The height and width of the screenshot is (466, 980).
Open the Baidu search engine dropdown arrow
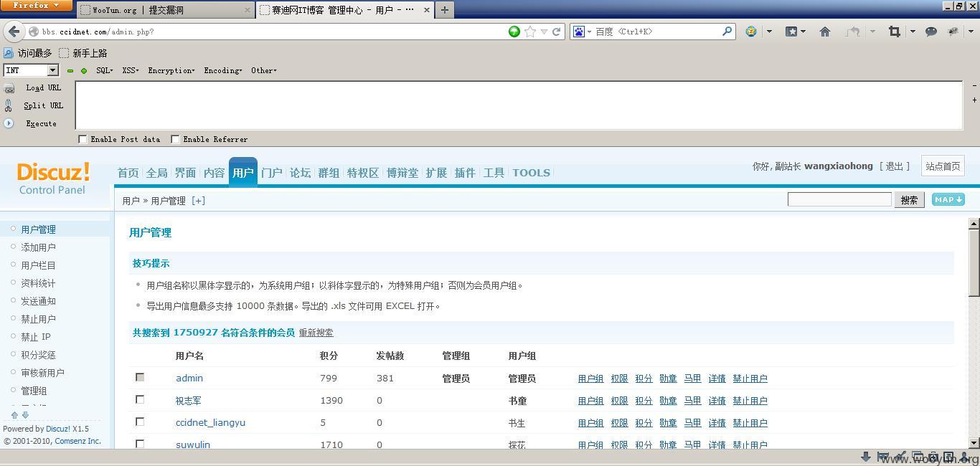click(589, 32)
